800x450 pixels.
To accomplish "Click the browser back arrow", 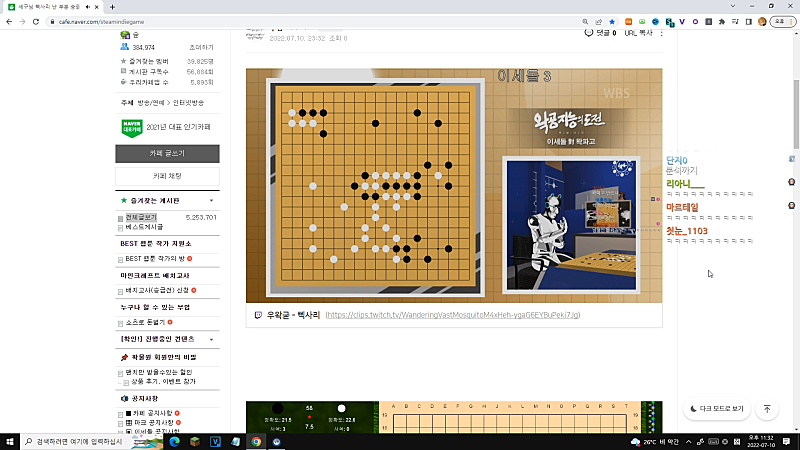I will [9, 22].
